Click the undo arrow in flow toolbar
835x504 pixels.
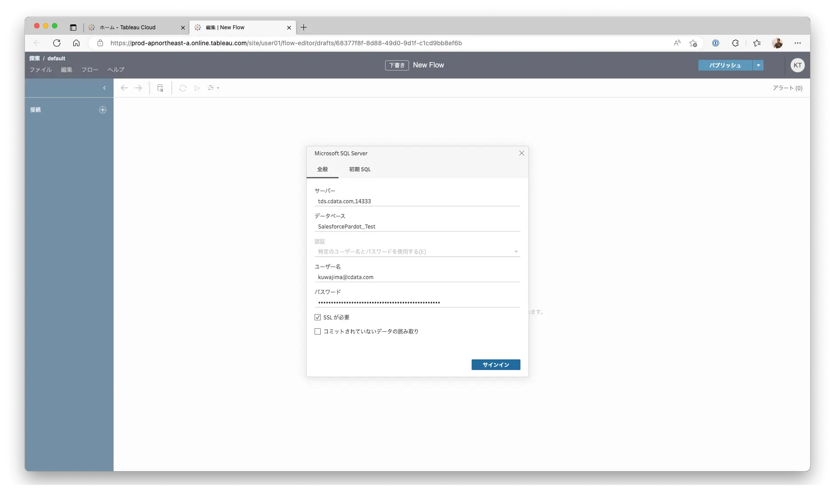(x=124, y=88)
